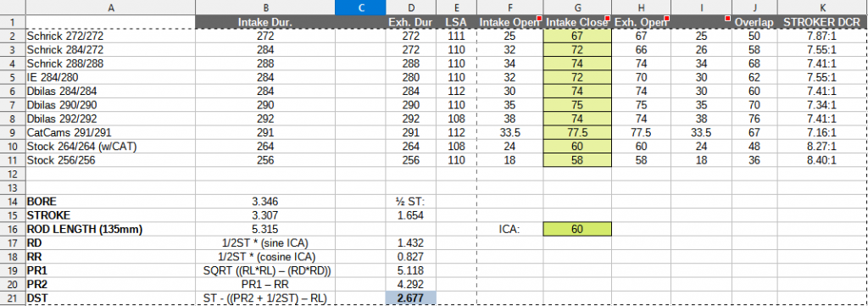
Task: Click the comment marker in column I header cell
Action: click(727, 19)
